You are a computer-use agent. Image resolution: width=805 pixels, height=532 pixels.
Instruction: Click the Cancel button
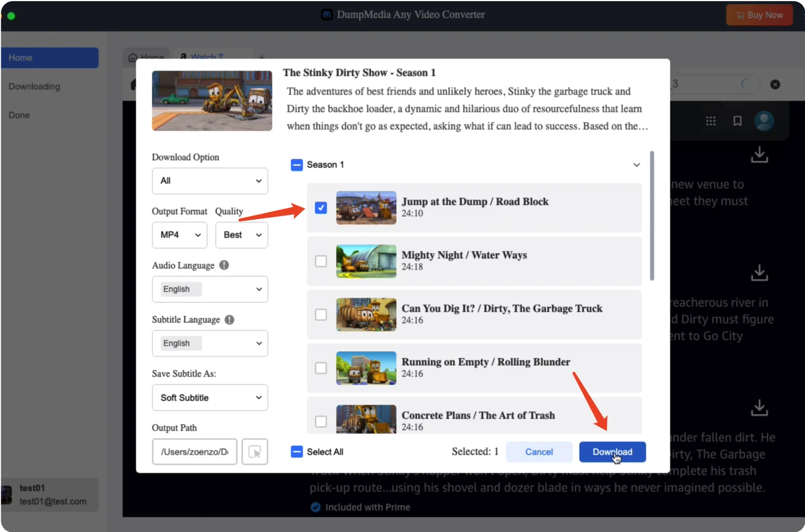(539, 452)
